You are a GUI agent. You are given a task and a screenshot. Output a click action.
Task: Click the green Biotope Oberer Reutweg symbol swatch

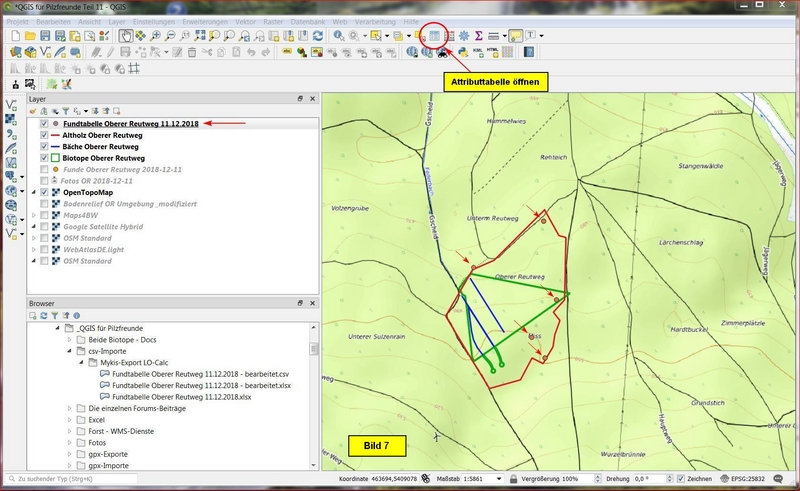[56, 158]
